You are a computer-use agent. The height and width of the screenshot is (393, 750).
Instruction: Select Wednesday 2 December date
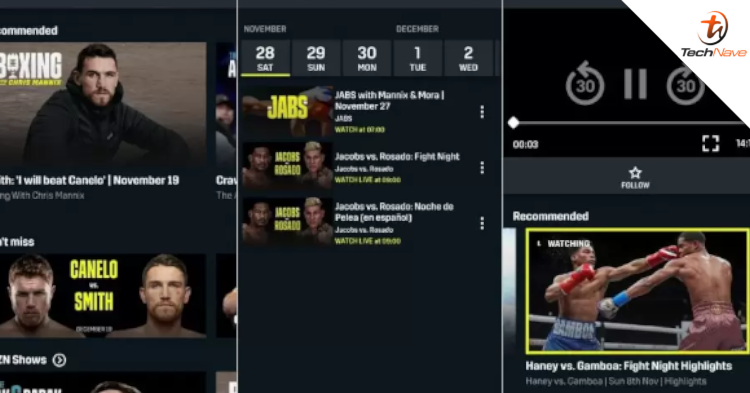click(468, 58)
